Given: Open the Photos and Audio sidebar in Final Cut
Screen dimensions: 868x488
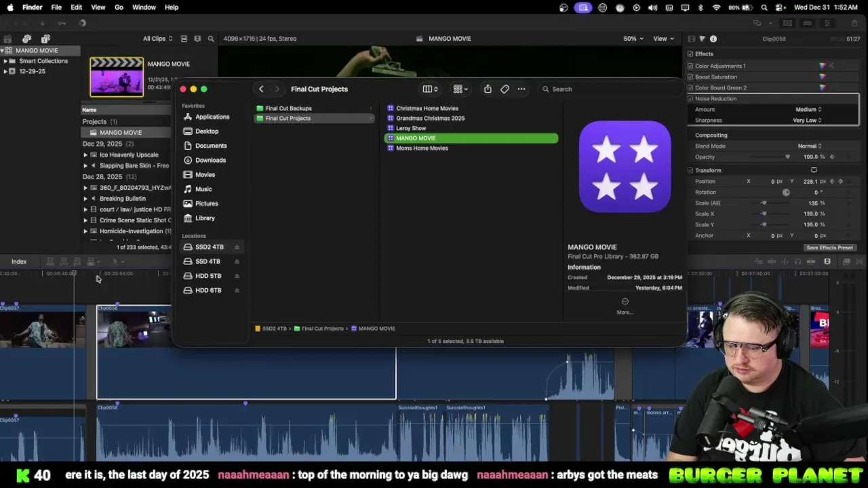Looking at the screenshot, I should point(26,39).
